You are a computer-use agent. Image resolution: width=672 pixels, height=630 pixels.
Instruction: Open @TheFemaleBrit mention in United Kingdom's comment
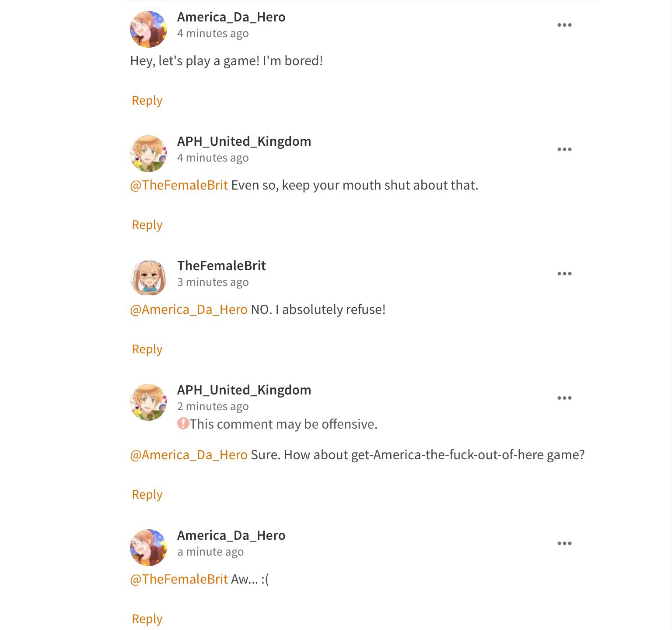179,185
